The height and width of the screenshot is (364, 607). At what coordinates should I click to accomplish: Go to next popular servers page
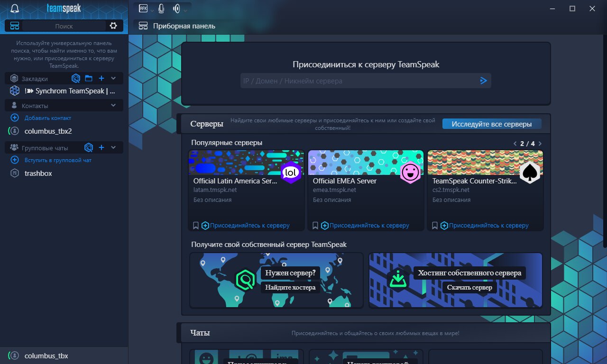(x=540, y=144)
